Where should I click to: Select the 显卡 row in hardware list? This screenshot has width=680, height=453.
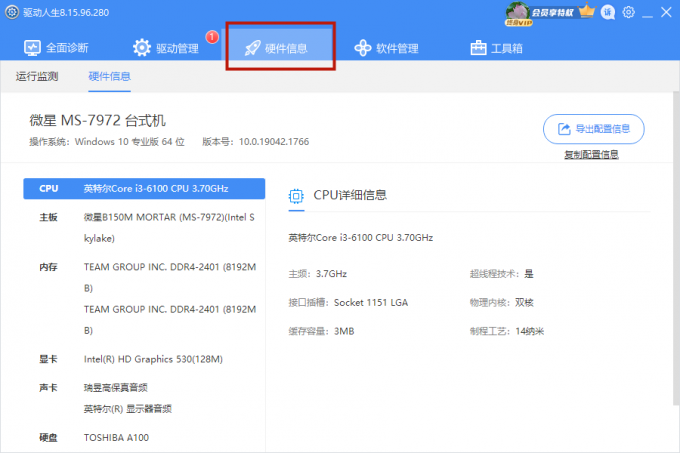(144, 359)
